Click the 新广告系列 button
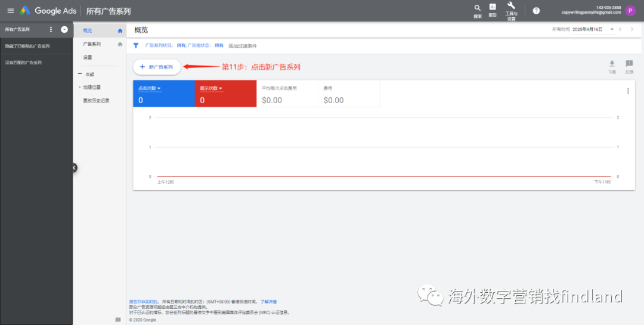 click(157, 67)
